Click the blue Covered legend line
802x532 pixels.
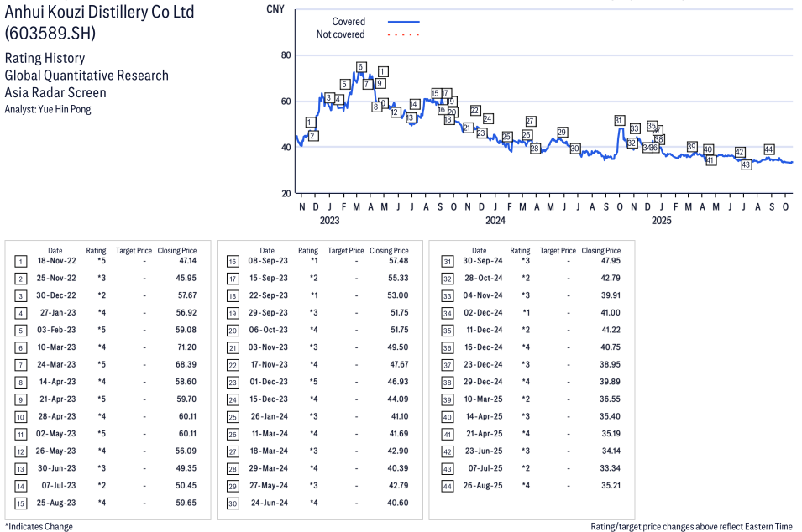pos(403,22)
